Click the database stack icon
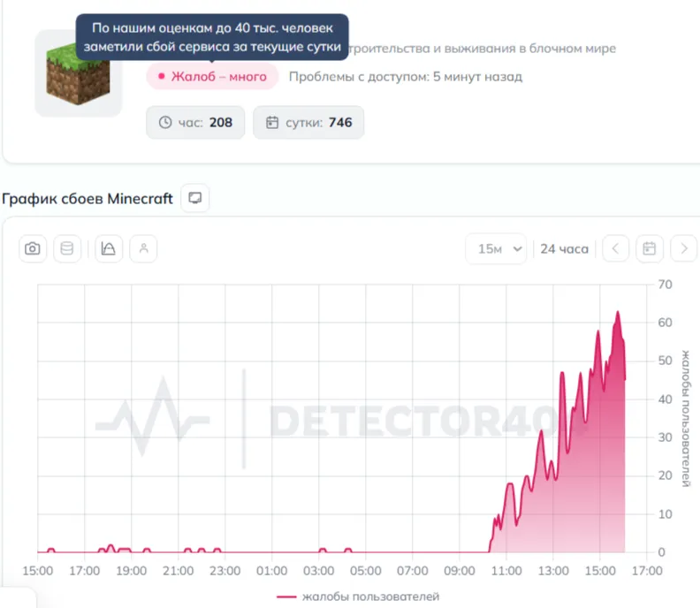The image size is (700, 608). (x=67, y=248)
